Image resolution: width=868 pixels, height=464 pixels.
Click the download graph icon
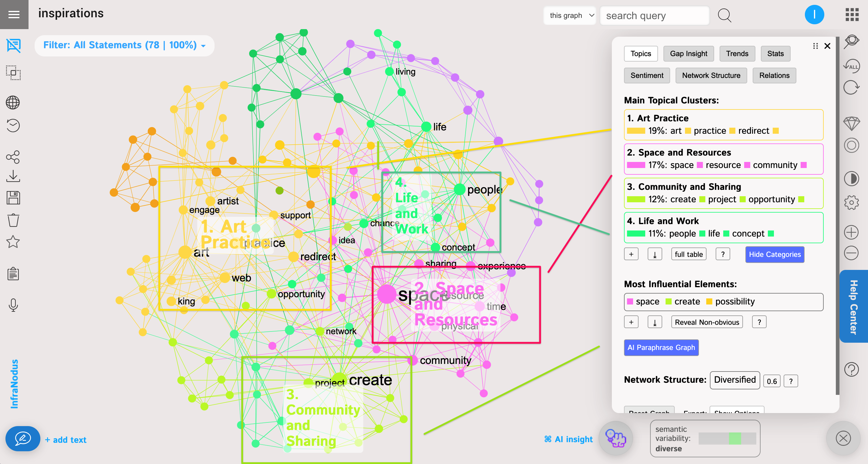pyautogui.click(x=13, y=176)
